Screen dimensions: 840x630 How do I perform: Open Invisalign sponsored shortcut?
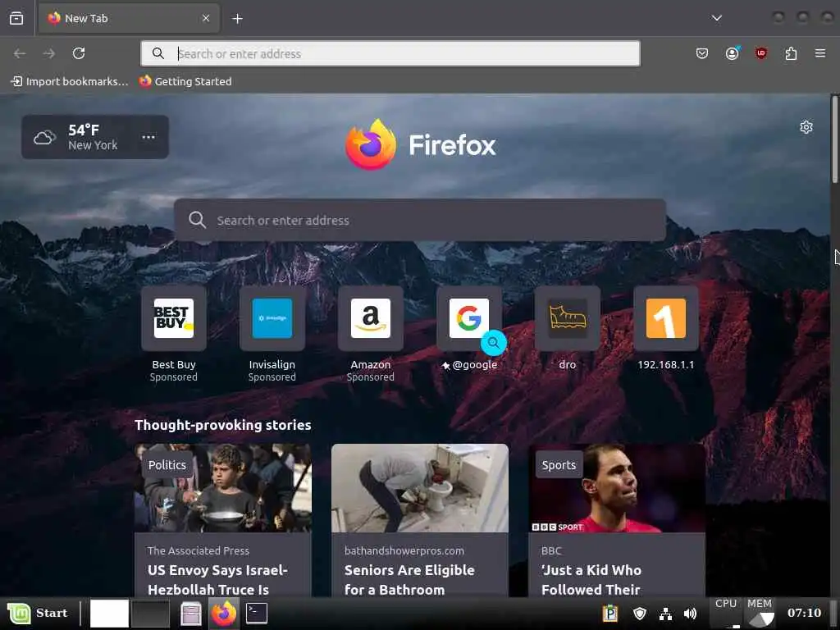pos(272,334)
